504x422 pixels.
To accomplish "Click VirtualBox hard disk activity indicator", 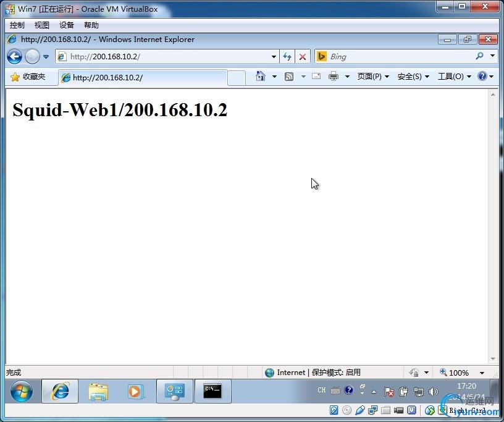I will (x=334, y=410).
